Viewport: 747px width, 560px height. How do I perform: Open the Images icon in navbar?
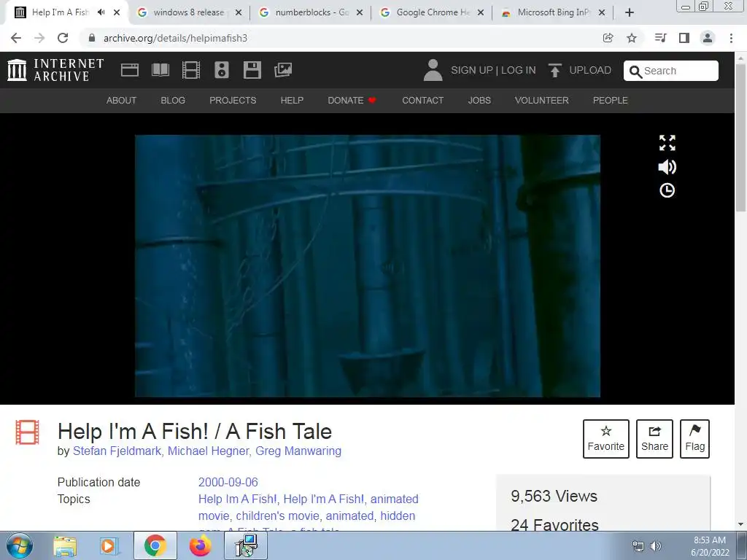pyautogui.click(x=283, y=70)
